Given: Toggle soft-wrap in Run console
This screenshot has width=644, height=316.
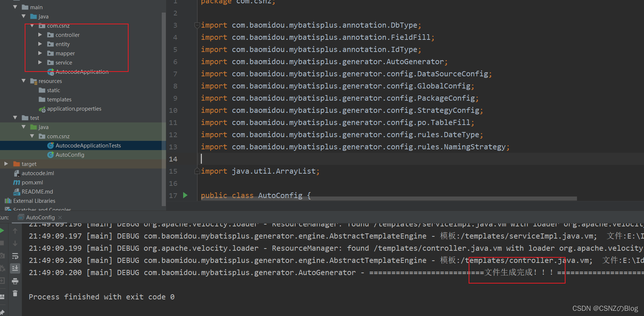Looking at the screenshot, I should click(15, 256).
